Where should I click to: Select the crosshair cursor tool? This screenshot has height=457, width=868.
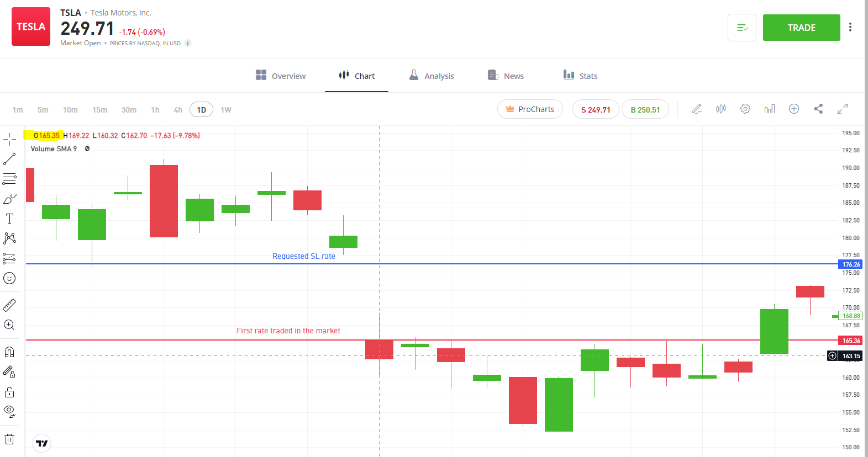click(9, 139)
